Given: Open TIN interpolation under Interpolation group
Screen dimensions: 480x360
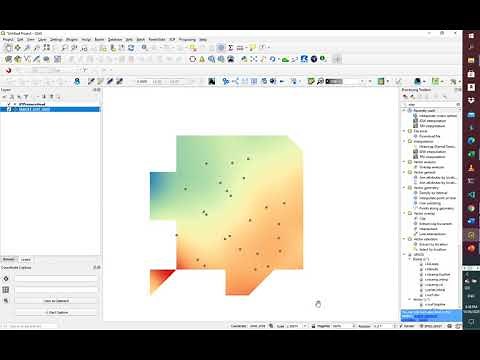Looking at the screenshot, I should [433, 157].
